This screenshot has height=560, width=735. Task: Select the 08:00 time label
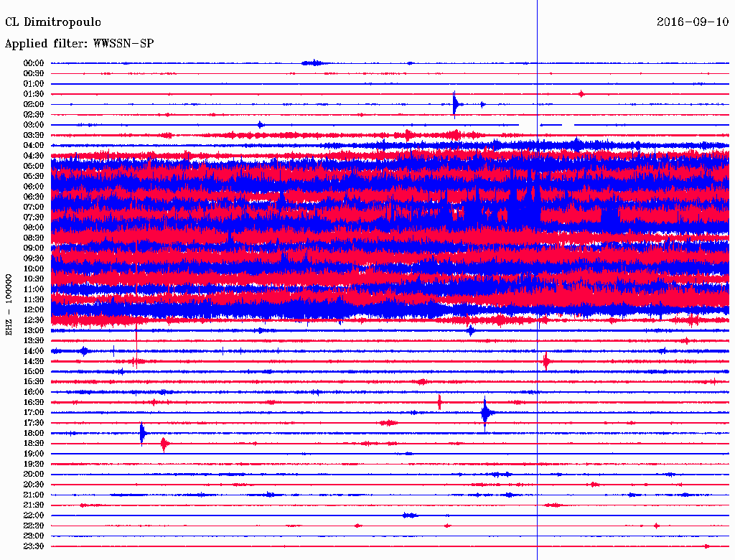(34, 228)
